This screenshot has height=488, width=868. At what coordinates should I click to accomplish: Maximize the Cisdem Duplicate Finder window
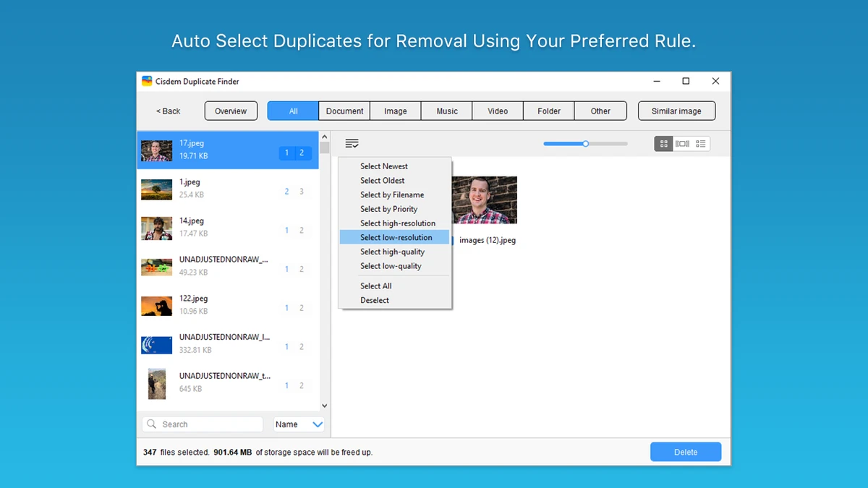(x=686, y=81)
